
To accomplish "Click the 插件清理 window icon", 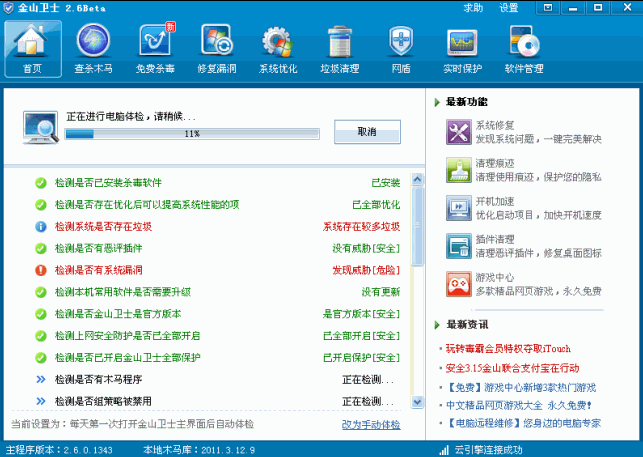I will 458,246.
